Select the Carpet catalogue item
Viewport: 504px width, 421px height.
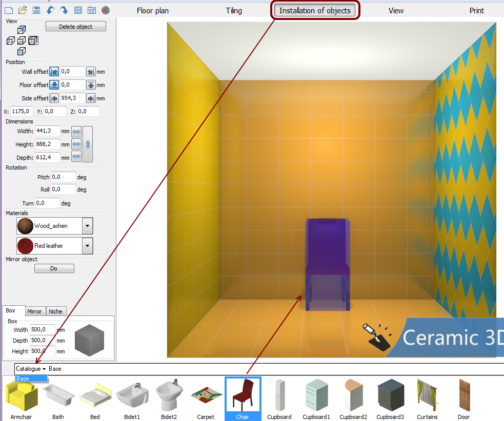[206, 399]
